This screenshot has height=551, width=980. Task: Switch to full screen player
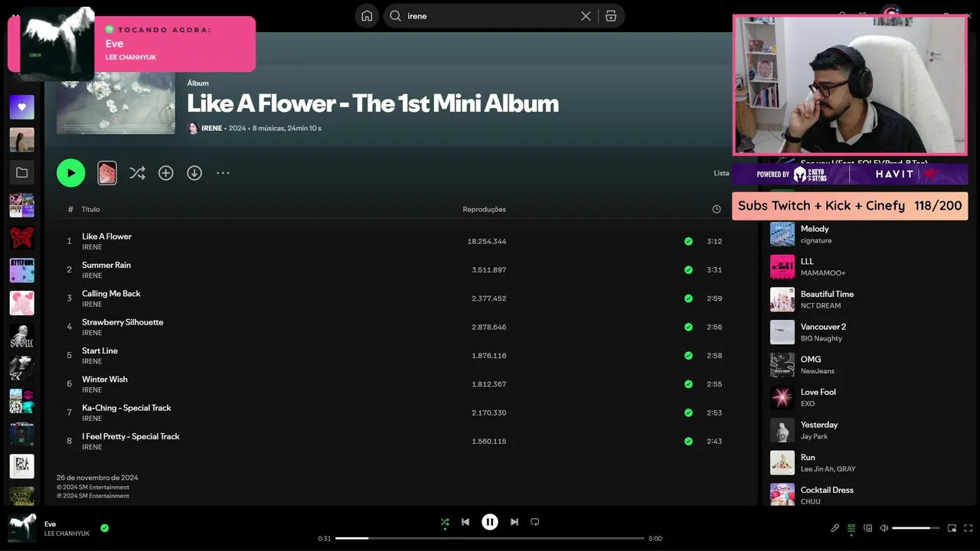969,528
